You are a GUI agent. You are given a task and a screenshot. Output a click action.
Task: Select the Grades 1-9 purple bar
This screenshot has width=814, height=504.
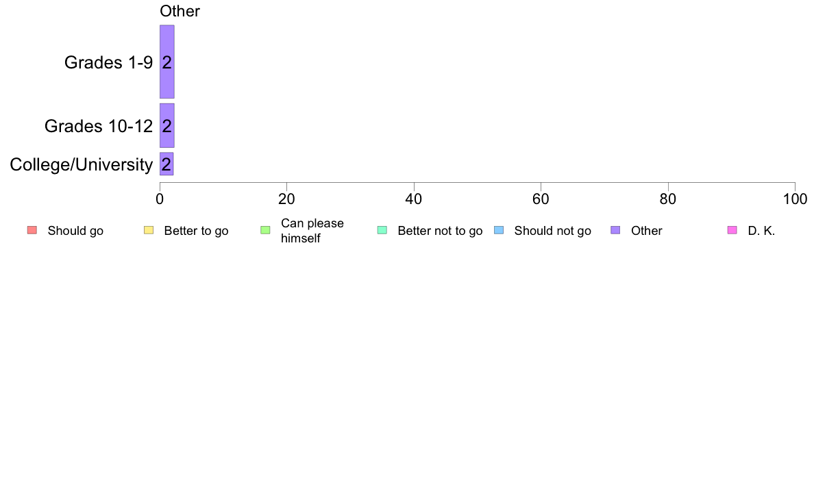(166, 62)
